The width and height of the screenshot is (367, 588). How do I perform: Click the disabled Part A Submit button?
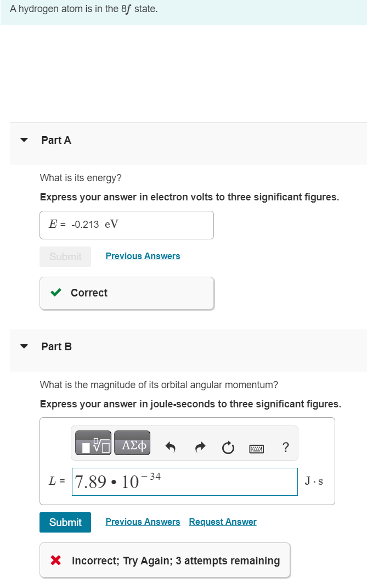pos(65,256)
